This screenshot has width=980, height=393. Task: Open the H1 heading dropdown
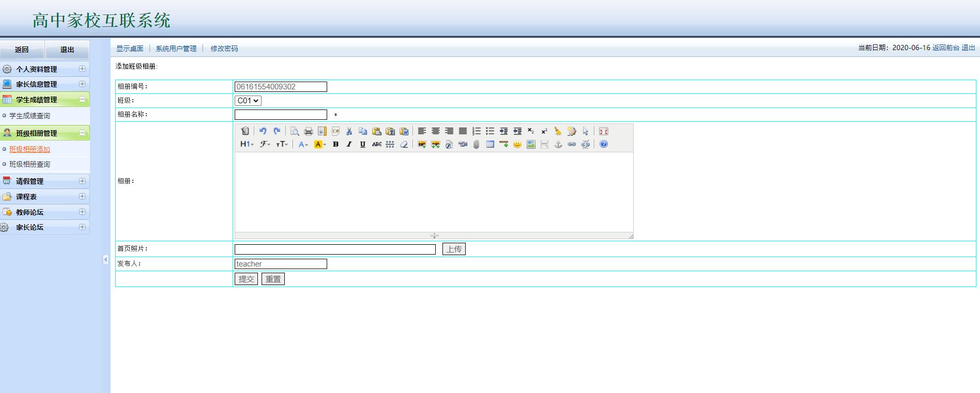click(x=247, y=144)
